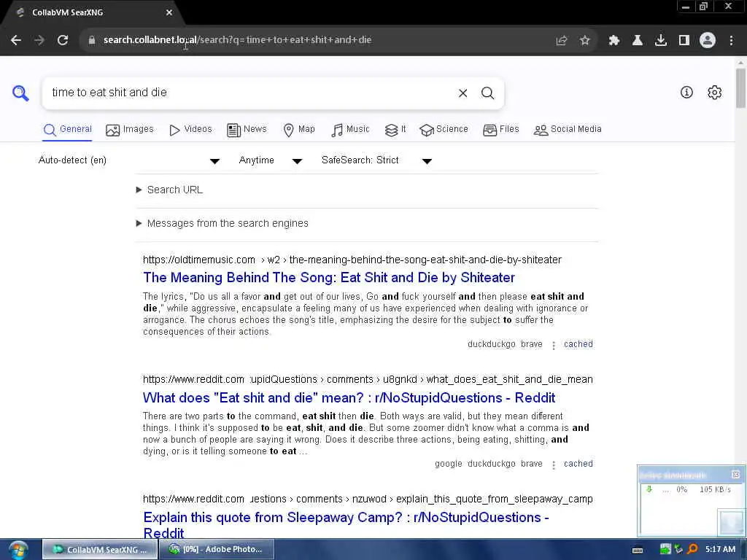
Task: Bookmark this page with the star icon
Action: coord(584,41)
